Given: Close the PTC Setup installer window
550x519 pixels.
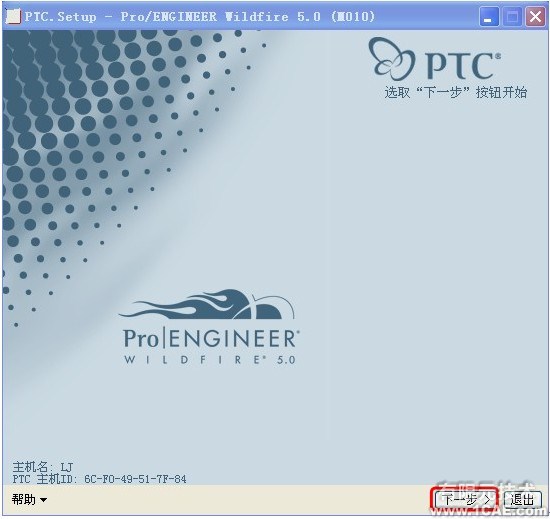Looking at the screenshot, I should pos(535,17).
